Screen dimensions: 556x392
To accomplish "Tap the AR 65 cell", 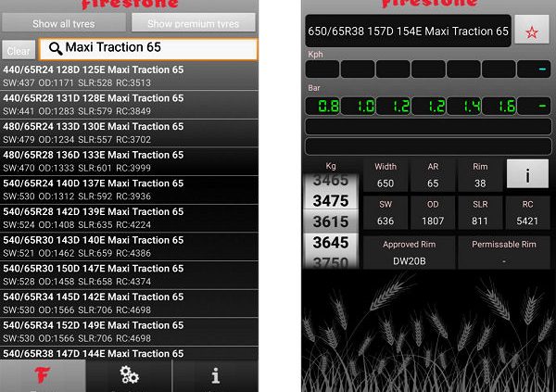I will click(x=433, y=175).
